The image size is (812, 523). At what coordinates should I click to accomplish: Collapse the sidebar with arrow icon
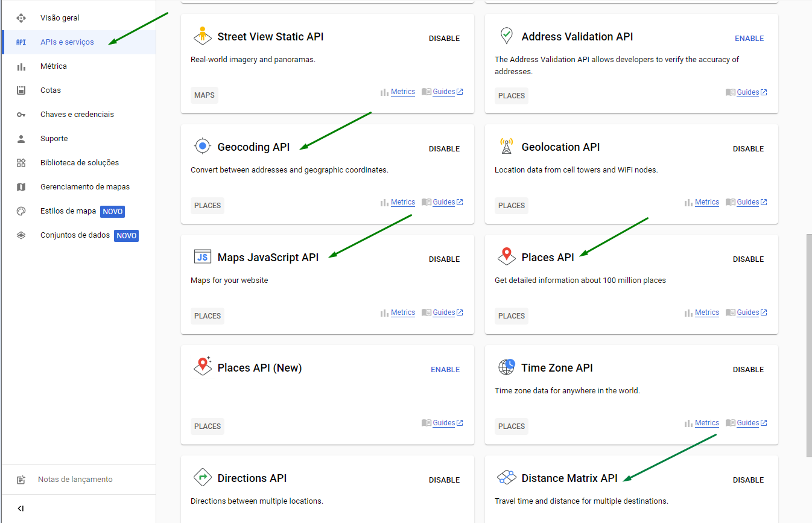click(21, 509)
